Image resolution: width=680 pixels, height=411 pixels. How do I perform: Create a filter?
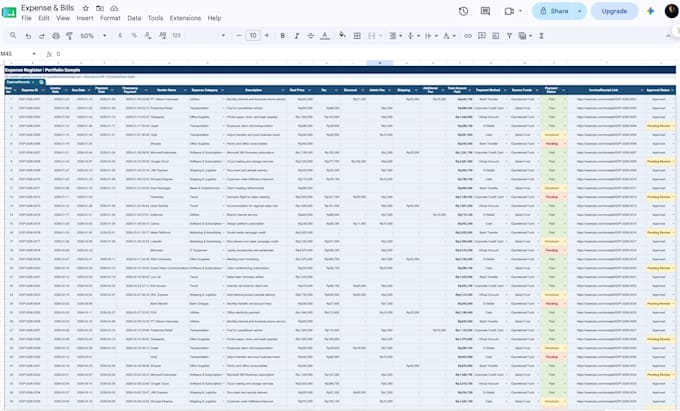(x=509, y=36)
